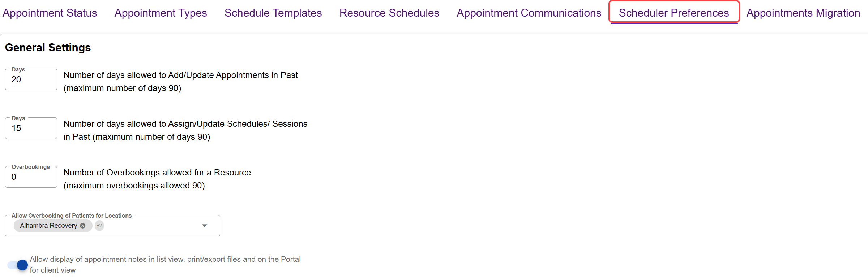868x278 pixels.
Task: Switch to Appointment Types tab
Action: tap(161, 13)
